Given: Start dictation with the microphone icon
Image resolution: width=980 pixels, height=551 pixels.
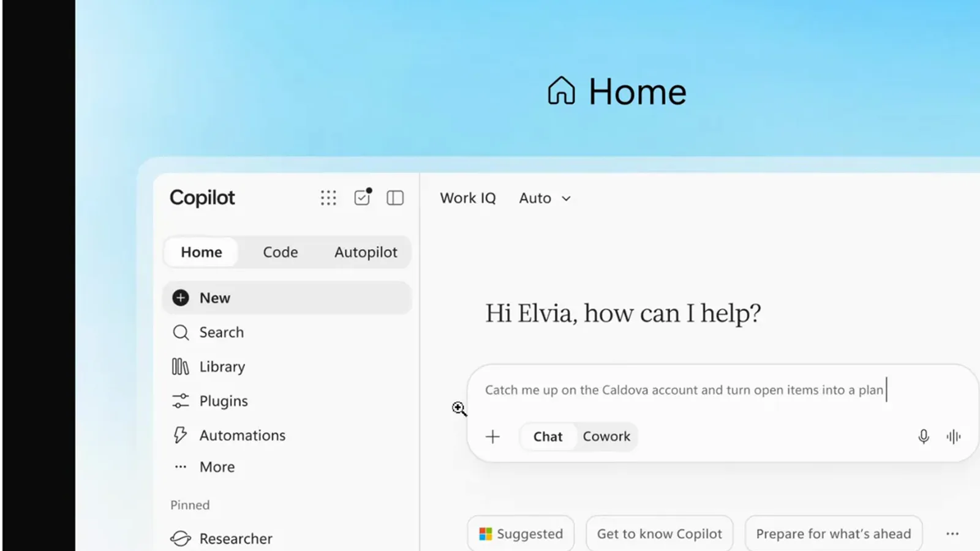Looking at the screenshot, I should (924, 437).
